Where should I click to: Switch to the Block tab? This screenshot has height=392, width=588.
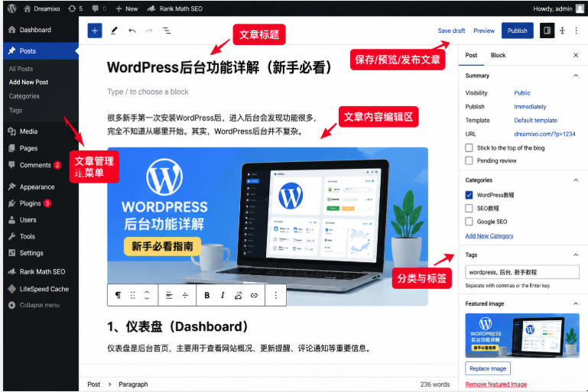click(498, 55)
